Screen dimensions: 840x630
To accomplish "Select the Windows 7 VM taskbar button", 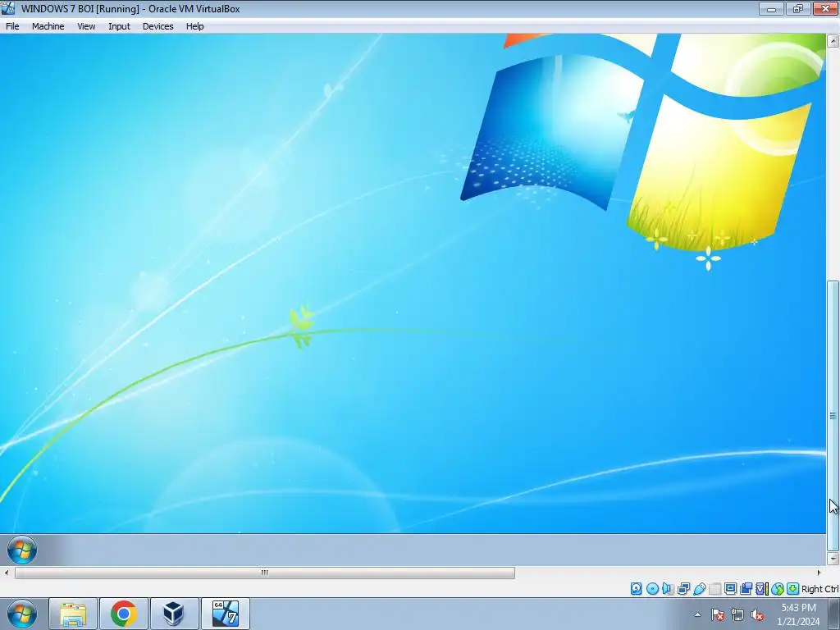I will click(225, 614).
